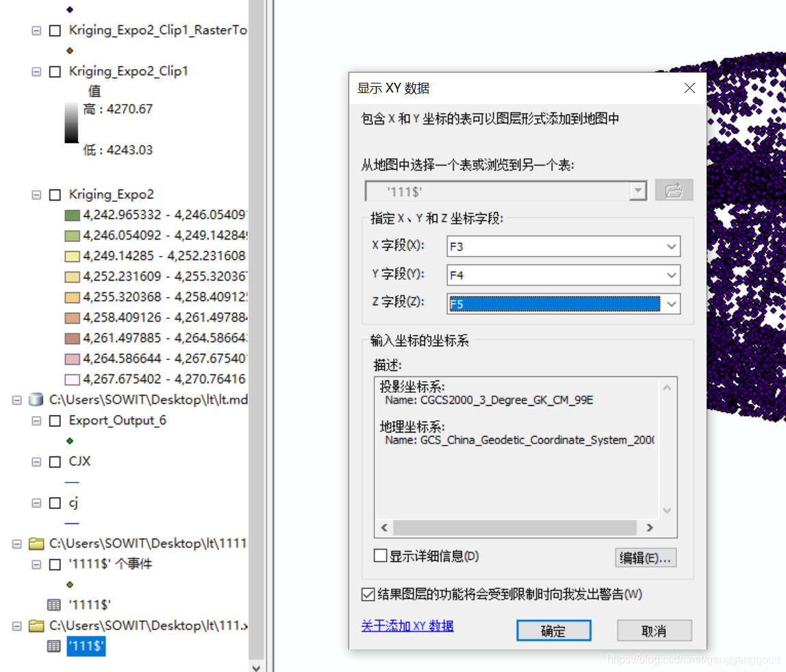Image resolution: width=786 pixels, height=672 pixels.
Task: Click the 取消 button
Action: [654, 630]
